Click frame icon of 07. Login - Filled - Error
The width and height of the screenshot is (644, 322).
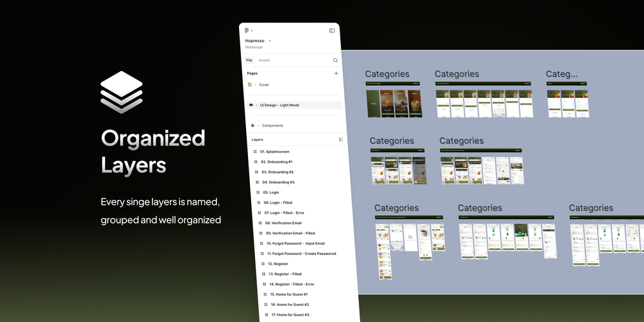[x=260, y=213]
